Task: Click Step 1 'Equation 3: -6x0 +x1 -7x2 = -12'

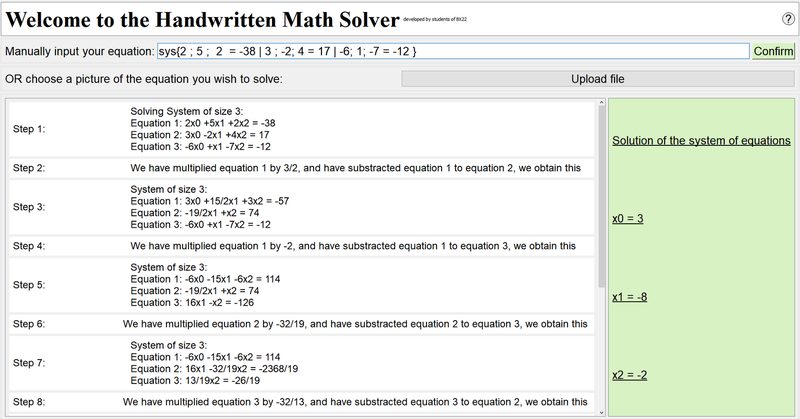Action: (201, 146)
